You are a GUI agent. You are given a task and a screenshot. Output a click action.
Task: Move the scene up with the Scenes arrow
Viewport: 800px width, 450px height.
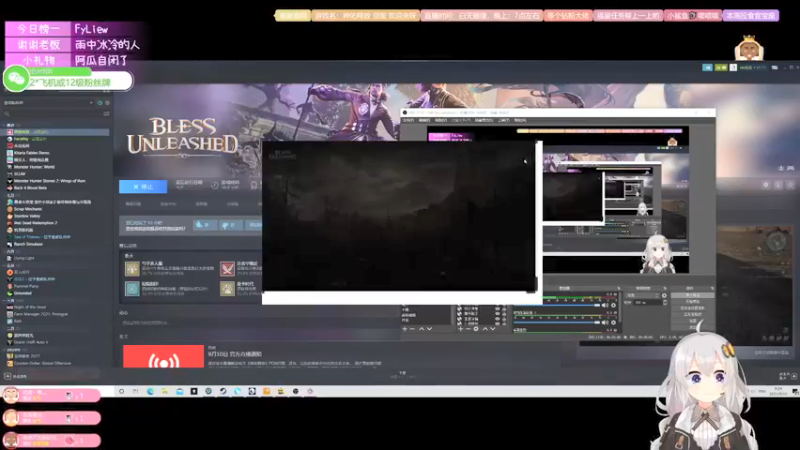tap(421, 329)
